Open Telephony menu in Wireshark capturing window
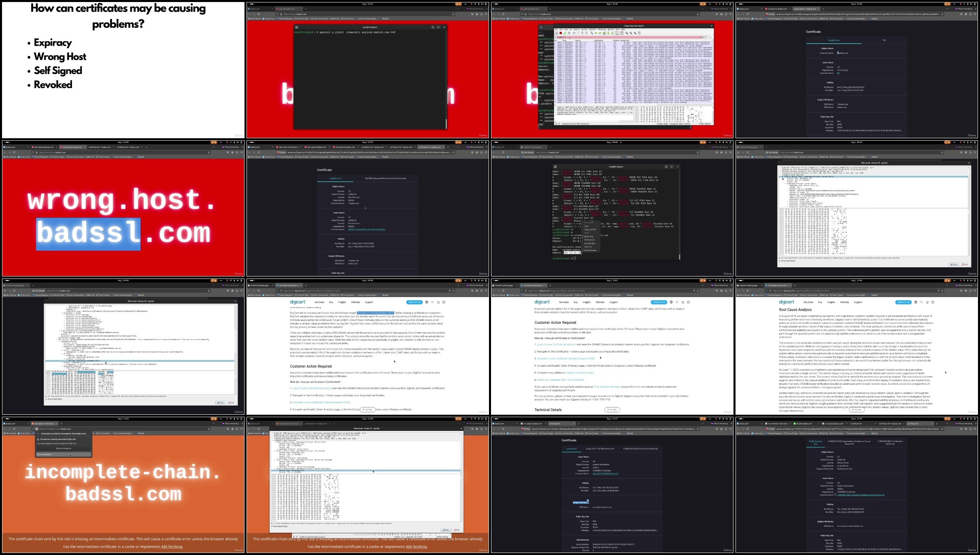The height and width of the screenshot is (555, 980). click(x=602, y=30)
